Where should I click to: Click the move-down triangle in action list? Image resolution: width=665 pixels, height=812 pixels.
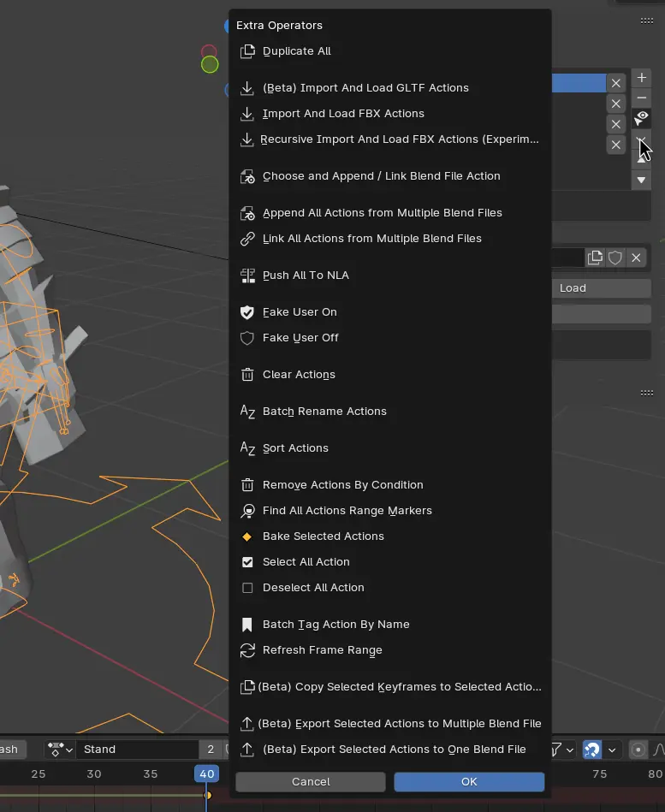(x=641, y=181)
